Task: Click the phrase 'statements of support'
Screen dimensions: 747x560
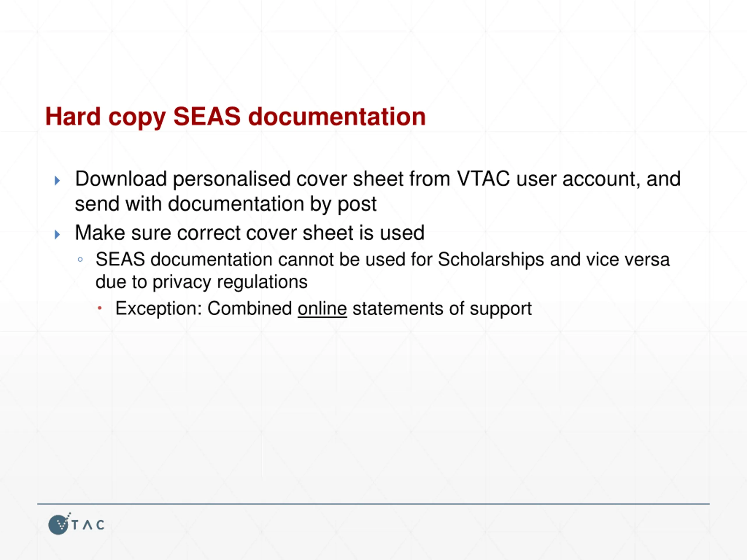Action: coord(442,309)
